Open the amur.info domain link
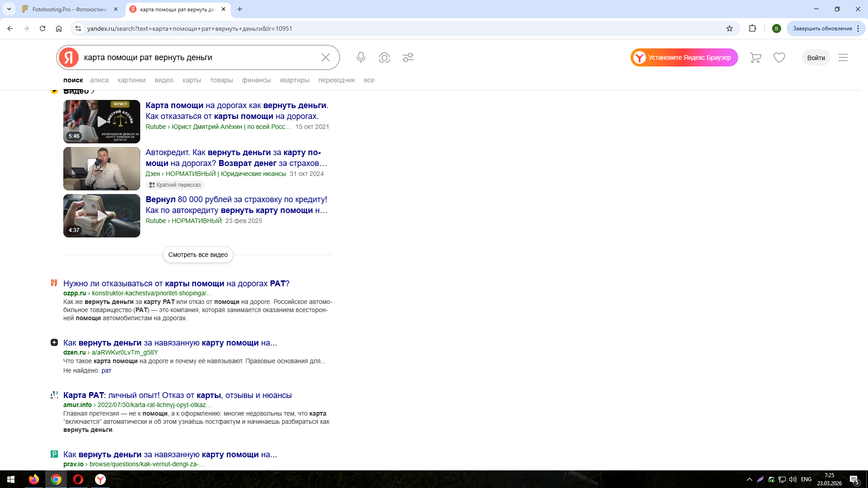Image resolution: width=868 pixels, height=488 pixels. 77,405
